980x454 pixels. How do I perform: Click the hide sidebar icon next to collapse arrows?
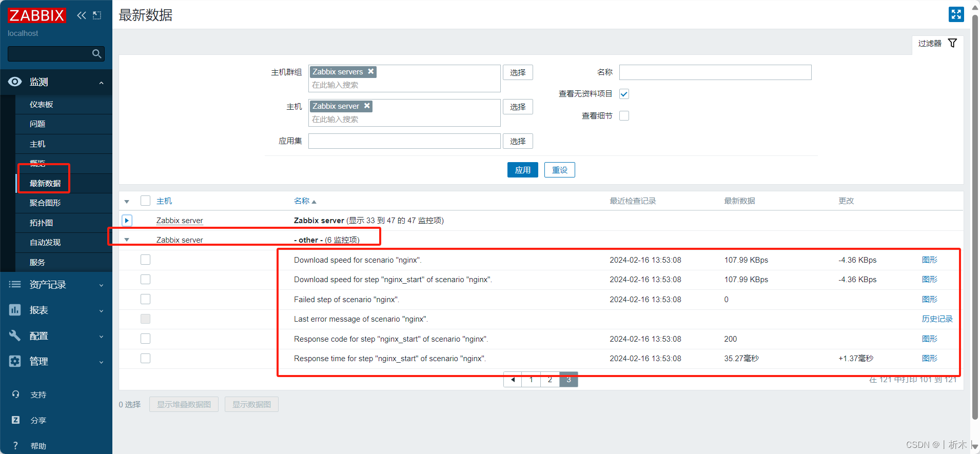pyautogui.click(x=97, y=15)
